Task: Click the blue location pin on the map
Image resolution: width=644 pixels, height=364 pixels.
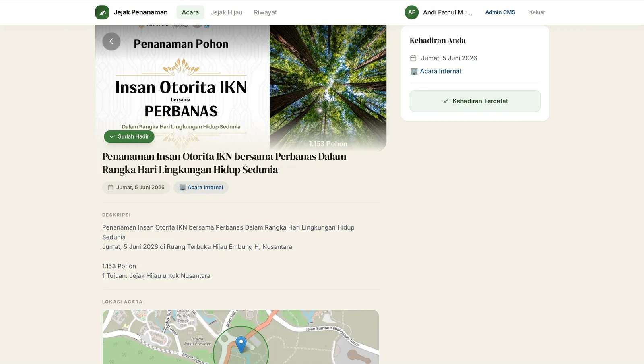Action: [241, 345]
